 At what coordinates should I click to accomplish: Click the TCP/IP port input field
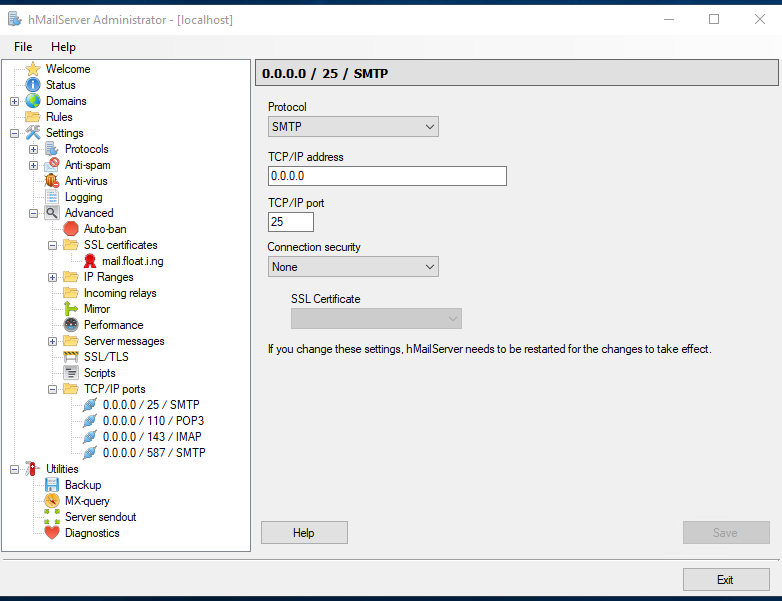pyautogui.click(x=291, y=222)
